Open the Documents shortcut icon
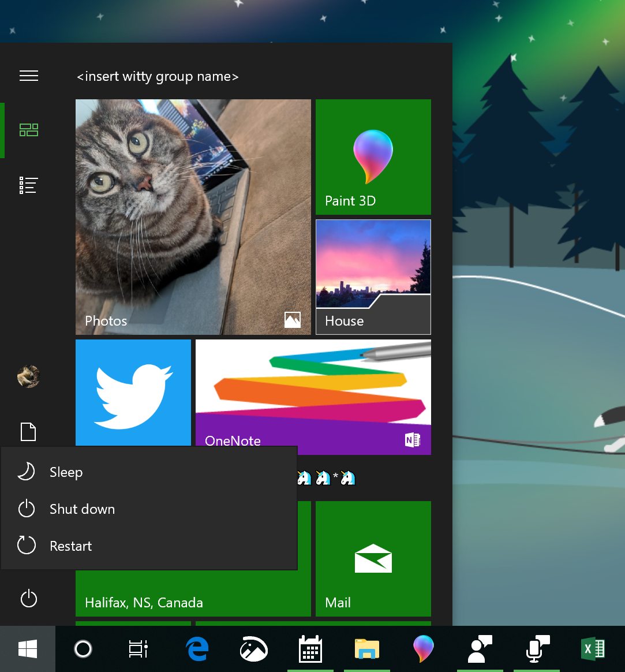Image resolution: width=625 pixels, height=672 pixels. (28, 432)
